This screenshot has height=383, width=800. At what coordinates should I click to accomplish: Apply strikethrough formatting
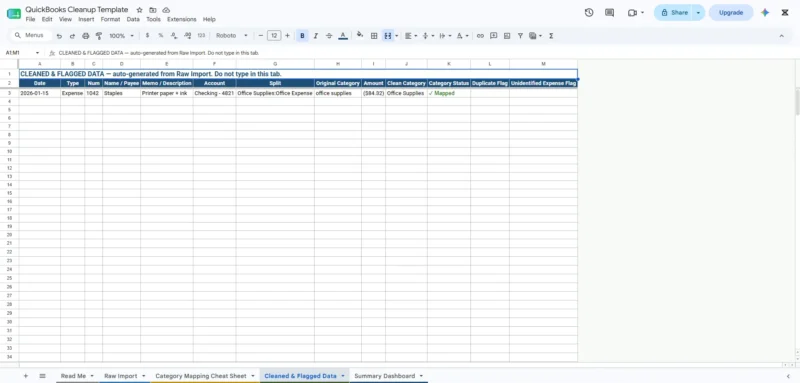pos(329,36)
